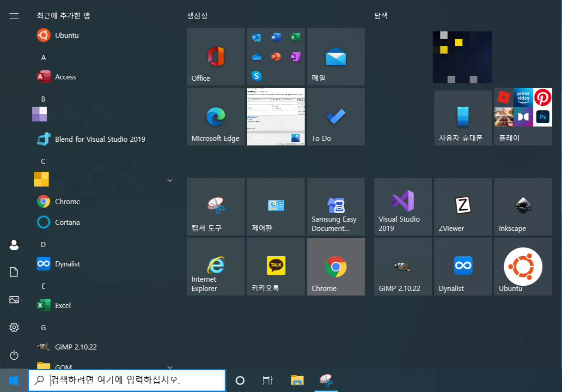This screenshot has width=562, height=392.
Task: Click Excel icon in Office apps tile
Action: point(295,37)
